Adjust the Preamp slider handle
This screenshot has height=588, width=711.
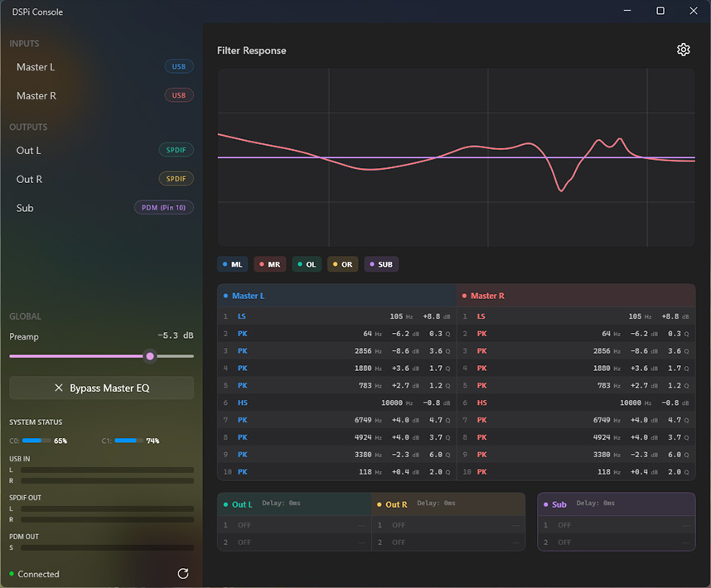150,356
